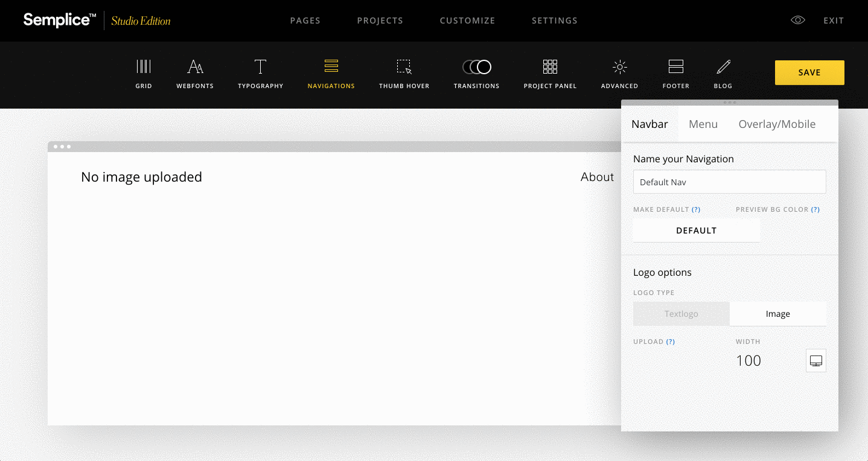Click the Default button
Image resolution: width=868 pixels, height=461 pixels.
pyautogui.click(x=696, y=230)
